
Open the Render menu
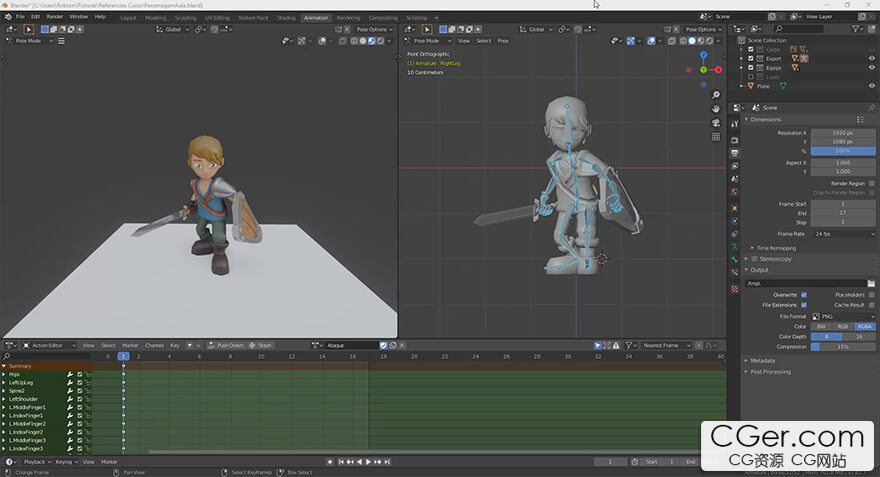pos(54,17)
